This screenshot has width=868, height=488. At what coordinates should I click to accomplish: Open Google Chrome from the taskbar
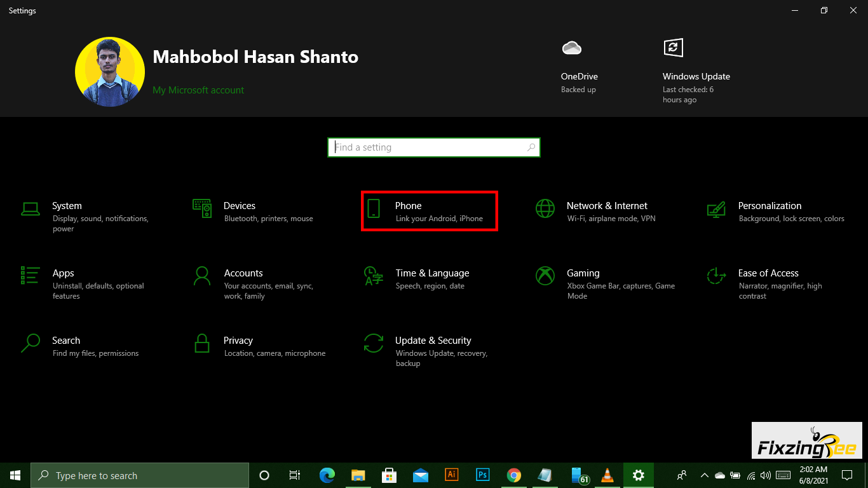pos(514,475)
